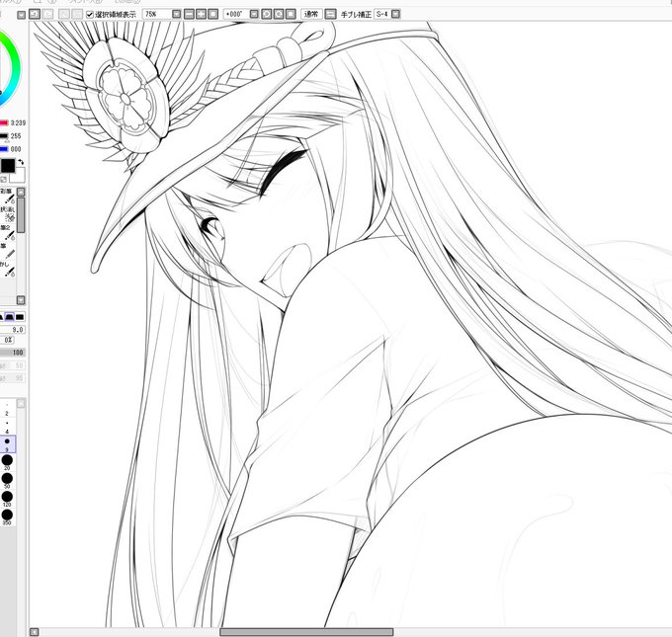Click the Redo arrow in the toolbar
The height and width of the screenshot is (637, 672).
(47, 14)
